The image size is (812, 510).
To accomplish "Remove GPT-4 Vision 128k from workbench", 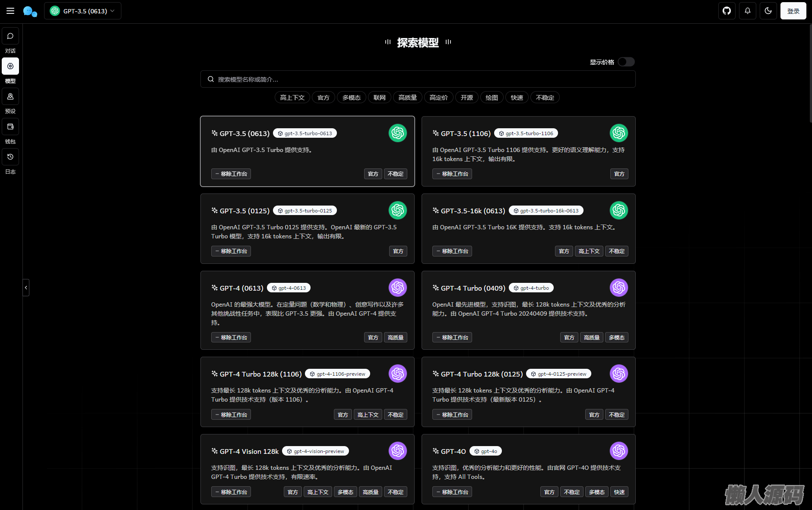I will tap(231, 492).
